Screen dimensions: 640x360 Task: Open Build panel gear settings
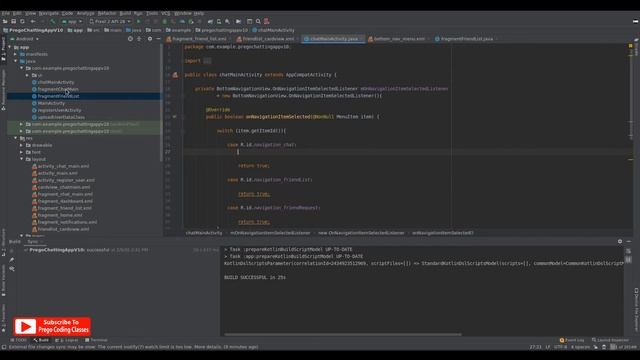[x=620, y=241]
